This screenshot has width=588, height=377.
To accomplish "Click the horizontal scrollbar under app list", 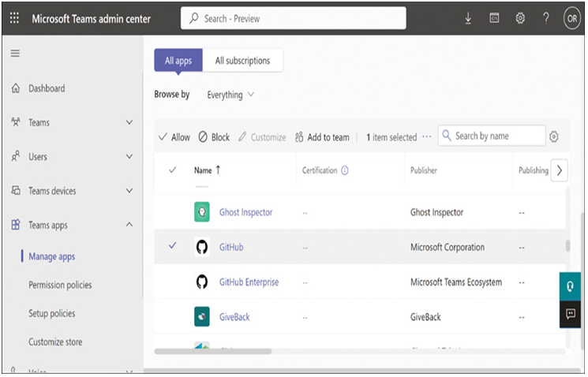I will click(213, 352).
